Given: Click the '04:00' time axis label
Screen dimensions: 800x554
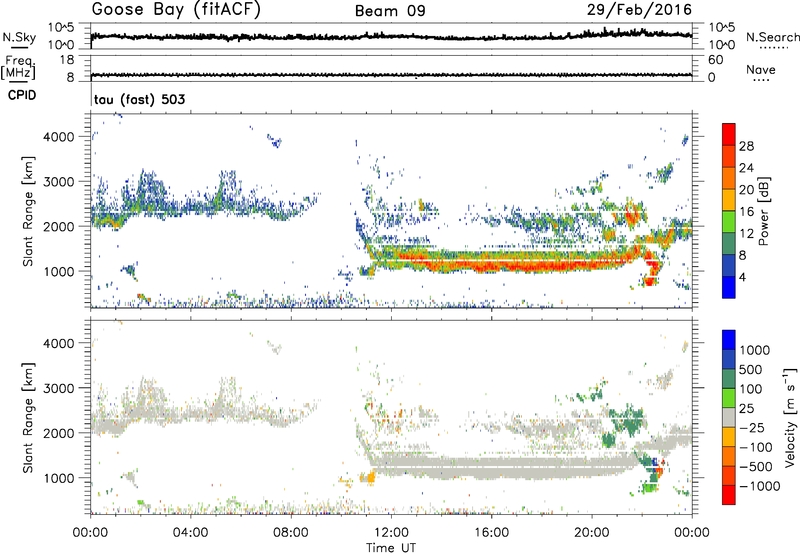Looking at the screenshot, I should (191, 532).
